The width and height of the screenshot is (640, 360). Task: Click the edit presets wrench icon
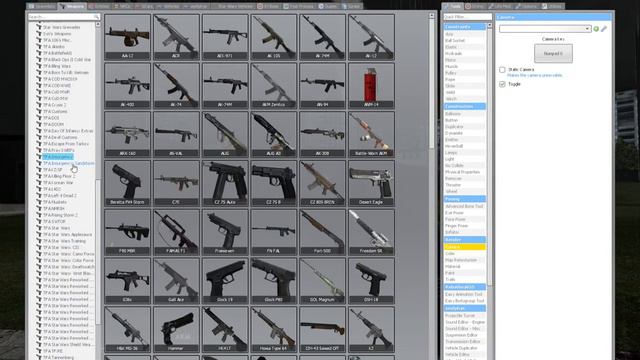click(x=604, y=29)
